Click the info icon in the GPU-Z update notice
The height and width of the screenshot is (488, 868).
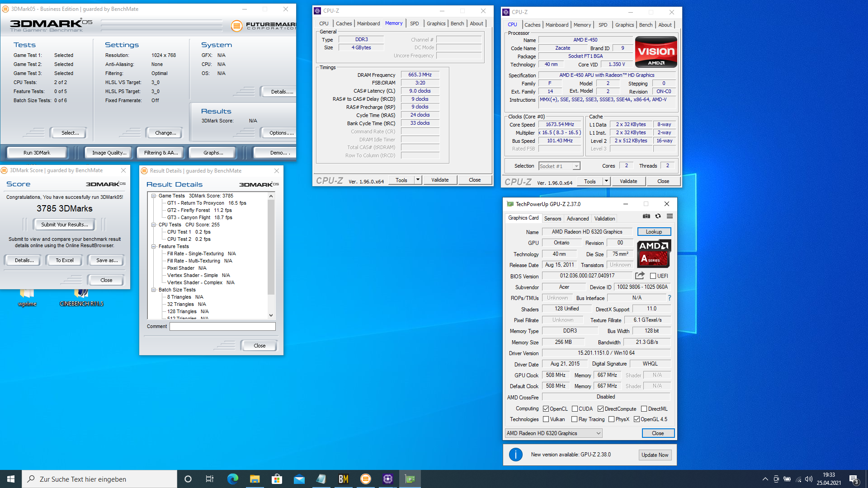(516, 455)
